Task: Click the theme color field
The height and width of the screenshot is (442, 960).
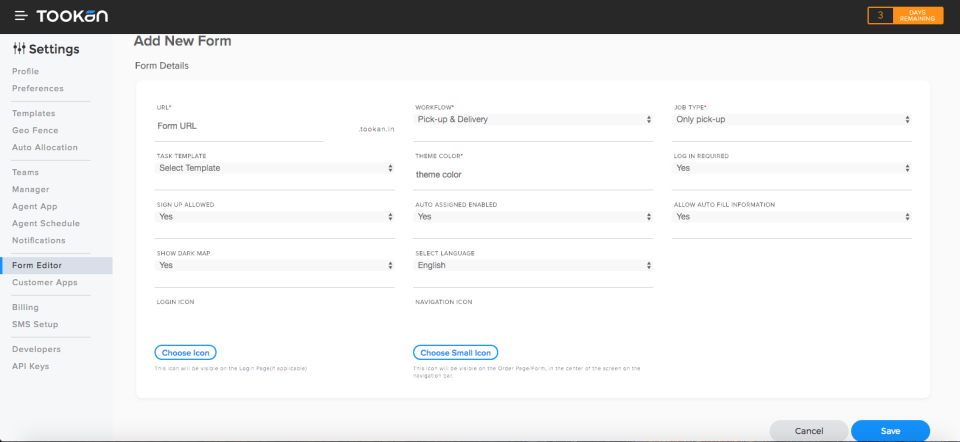Action: [x=533, y=174]
